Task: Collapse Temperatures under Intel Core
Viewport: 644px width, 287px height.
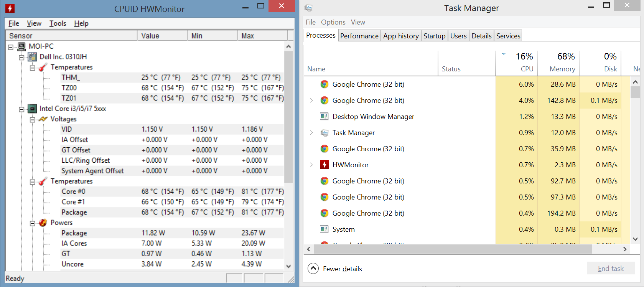Action: (x=32, y=182)
